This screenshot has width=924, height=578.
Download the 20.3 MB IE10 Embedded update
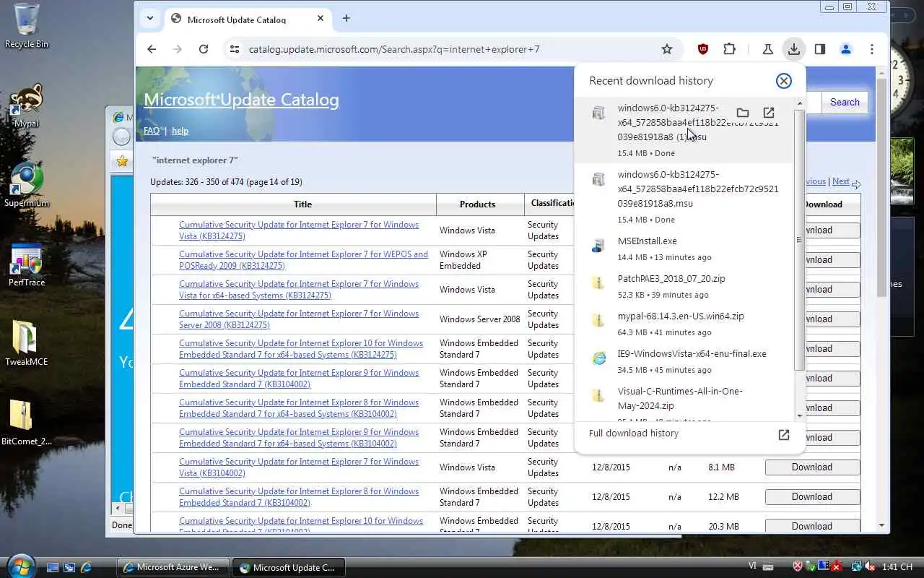click(x=812, y=527)
